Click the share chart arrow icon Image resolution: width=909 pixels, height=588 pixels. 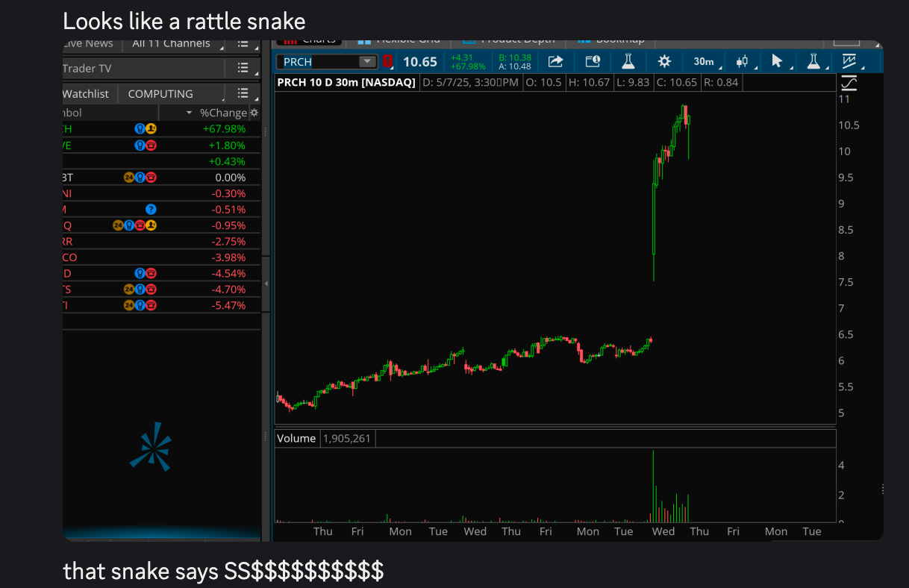(555, 62)
